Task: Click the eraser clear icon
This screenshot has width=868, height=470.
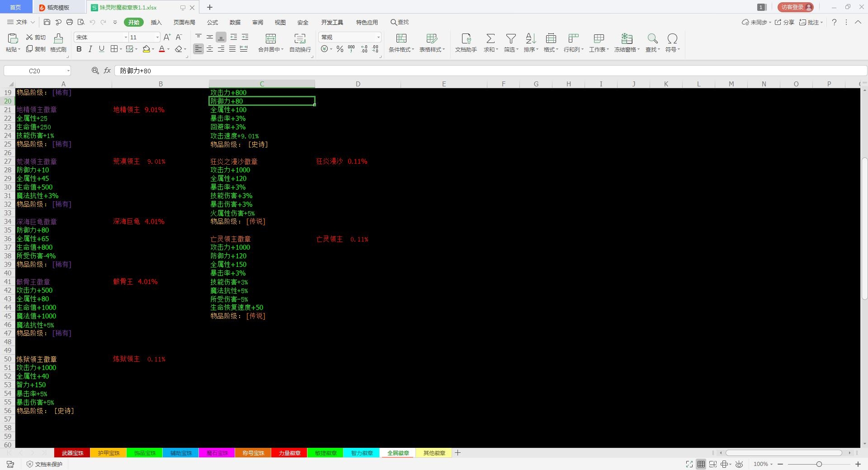Action: click(x=179, y=49)
